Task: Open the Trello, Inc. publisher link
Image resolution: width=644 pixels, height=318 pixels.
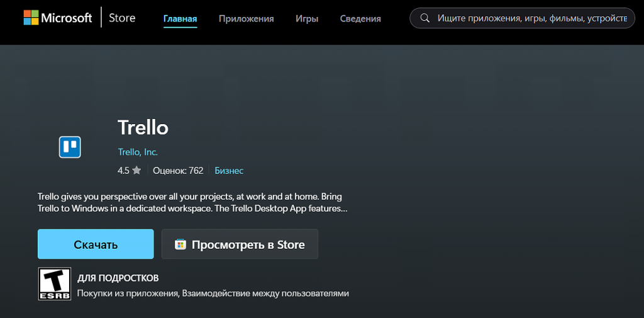Action: pyautogui.click(x=138, y=152)
